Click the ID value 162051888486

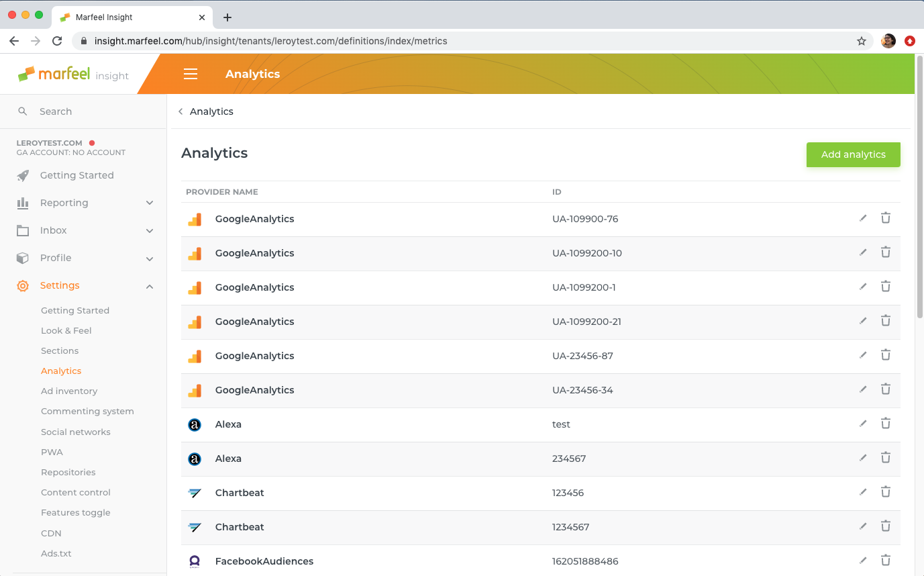(x=585, y=561)
